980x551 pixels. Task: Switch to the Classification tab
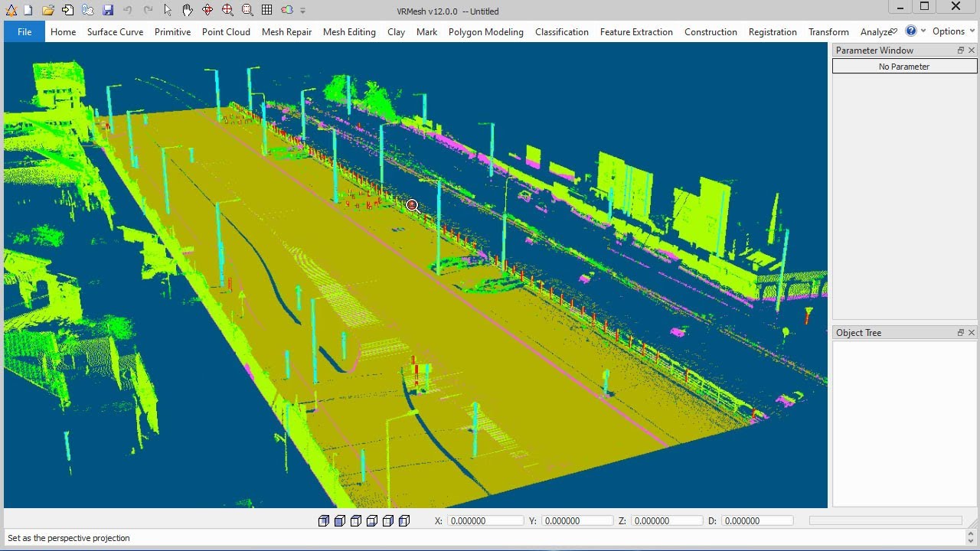(x=561, y=31)
